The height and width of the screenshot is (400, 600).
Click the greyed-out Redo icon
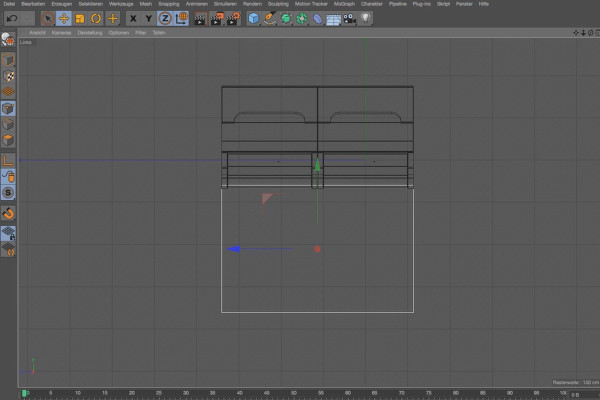(x=27, y=18)
